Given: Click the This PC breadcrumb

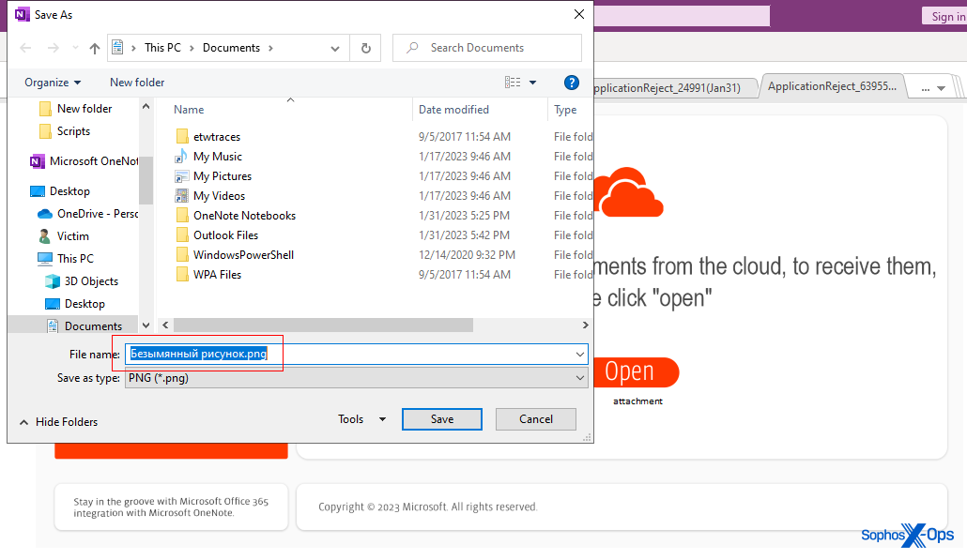Looking at the screenshot, I should click(162, 48).
